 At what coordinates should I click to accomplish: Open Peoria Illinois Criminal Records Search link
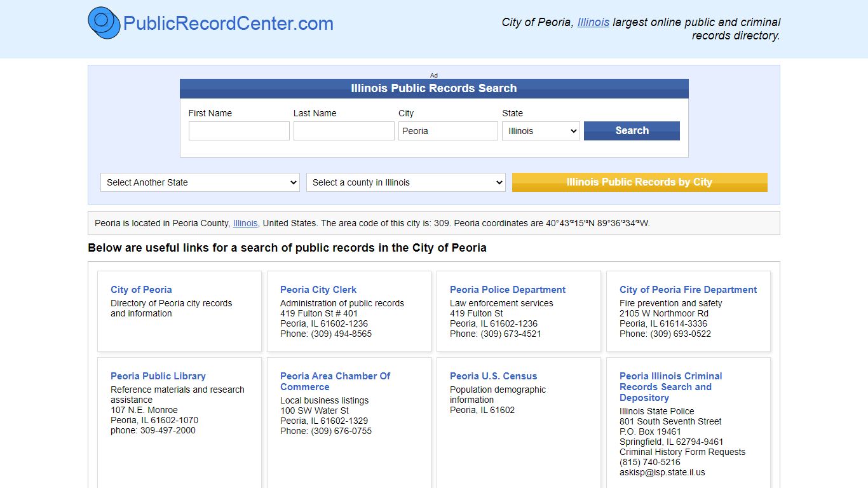pyautogui.click(x=671, y=387)
